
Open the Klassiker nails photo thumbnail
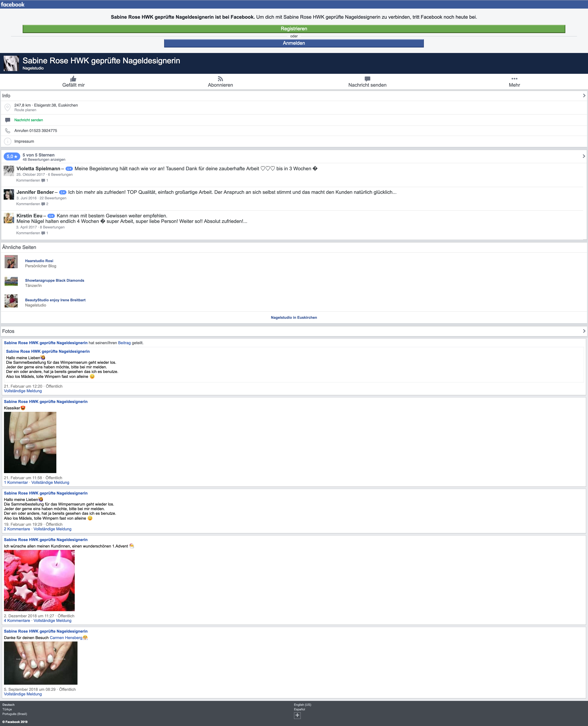coord(30,442)
